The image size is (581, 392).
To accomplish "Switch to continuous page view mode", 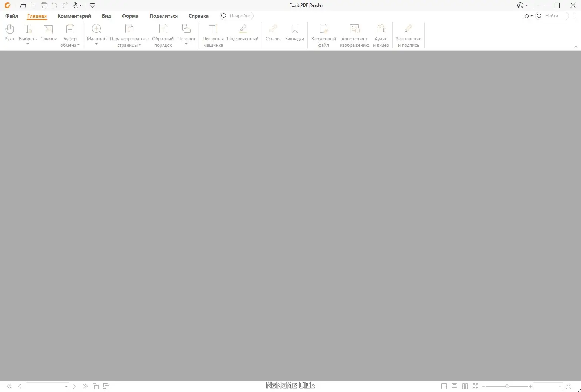I will [455, 386].
